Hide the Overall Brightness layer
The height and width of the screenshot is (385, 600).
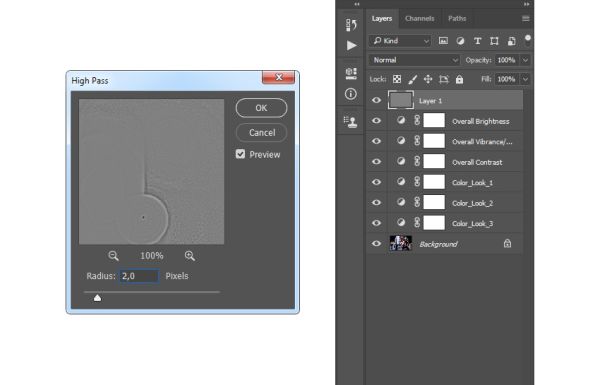click(x=376, y=121)
